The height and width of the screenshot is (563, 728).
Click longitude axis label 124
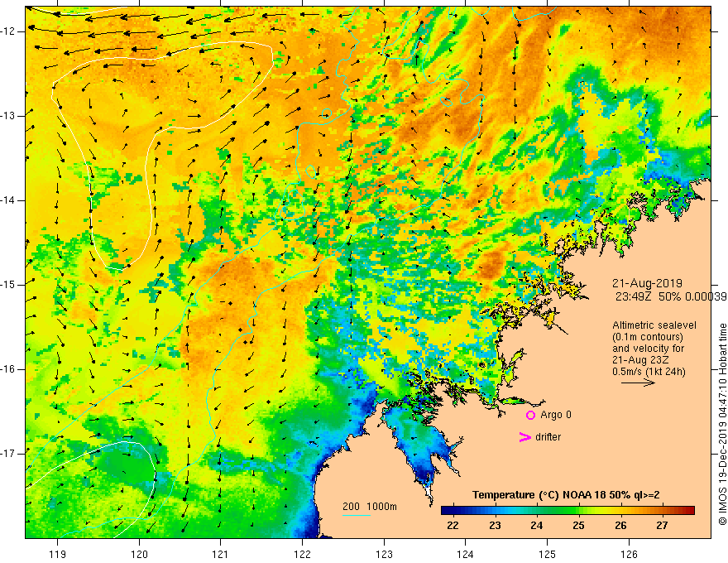click(466, 554)
